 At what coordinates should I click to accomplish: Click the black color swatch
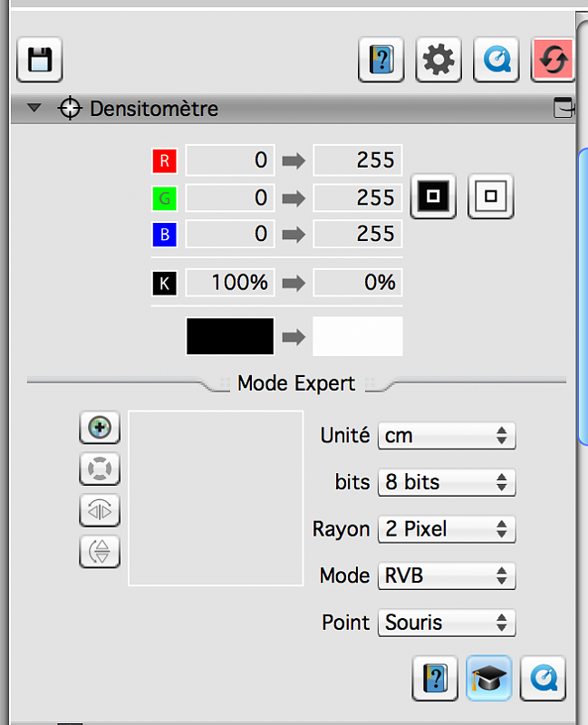[x=230, y=337]
